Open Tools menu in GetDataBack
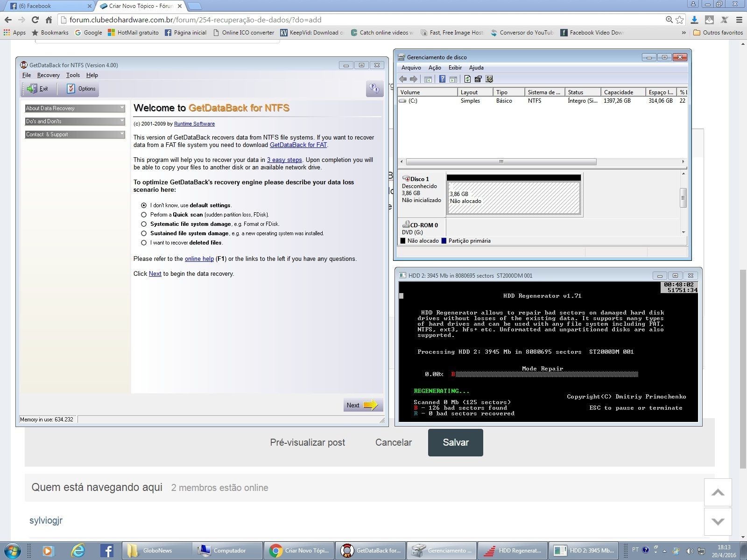 point(73,75)
